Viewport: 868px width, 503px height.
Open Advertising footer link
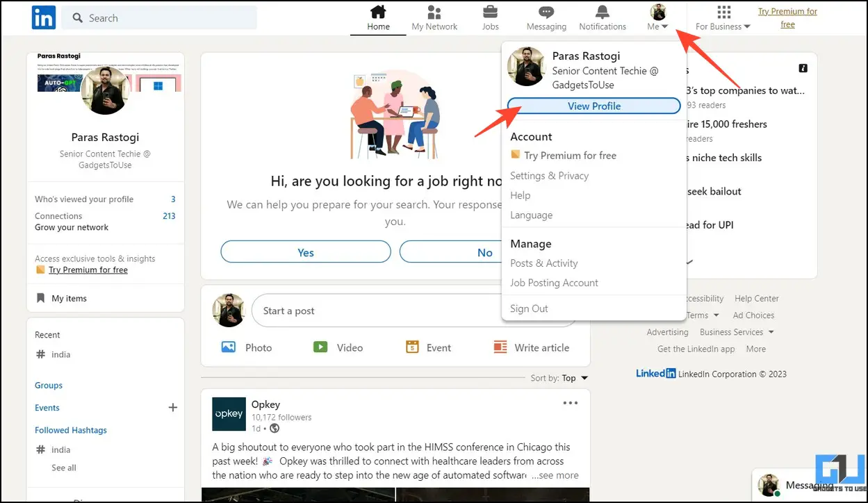pyautogui.click(x=667, y=332)
